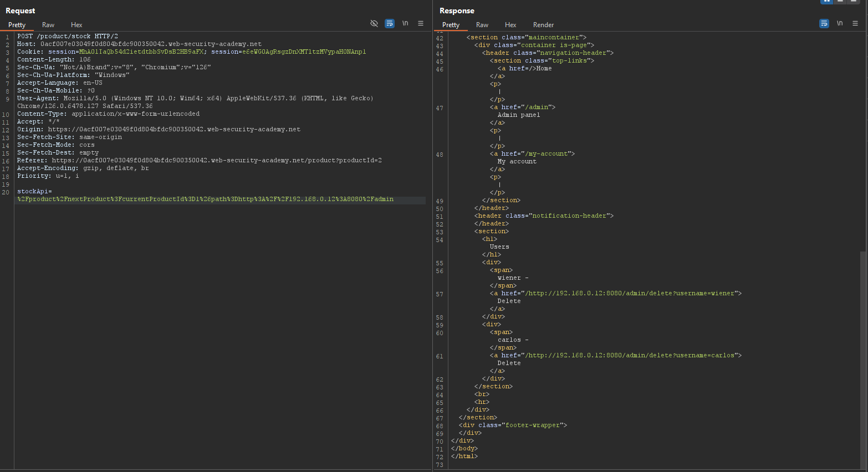This screenshot has height=472, width=868.
Task: Switch Response view to Raw tab
Action: (x=482, y=25)
